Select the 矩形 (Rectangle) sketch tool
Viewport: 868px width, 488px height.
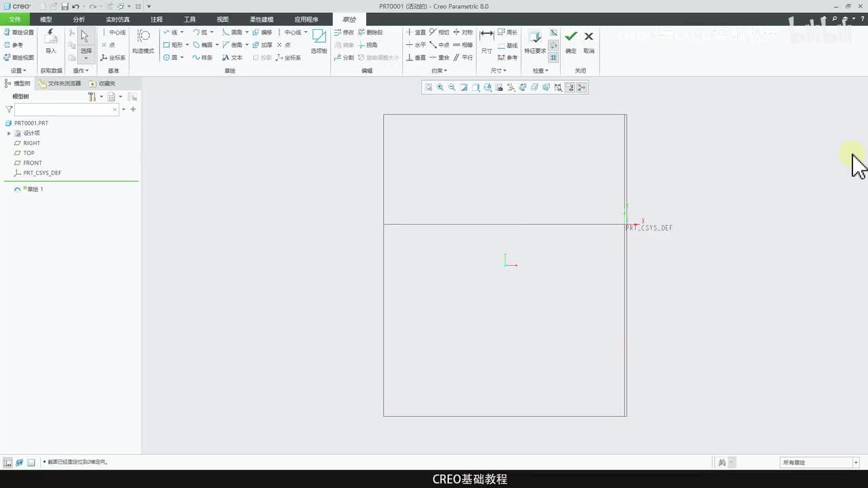click(x=173, y=45)
